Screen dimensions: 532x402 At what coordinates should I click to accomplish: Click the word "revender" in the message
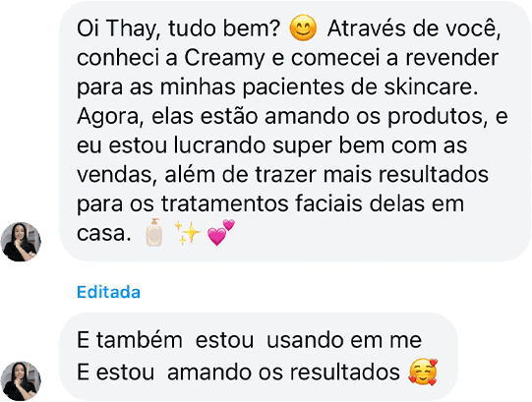[452, 58]
